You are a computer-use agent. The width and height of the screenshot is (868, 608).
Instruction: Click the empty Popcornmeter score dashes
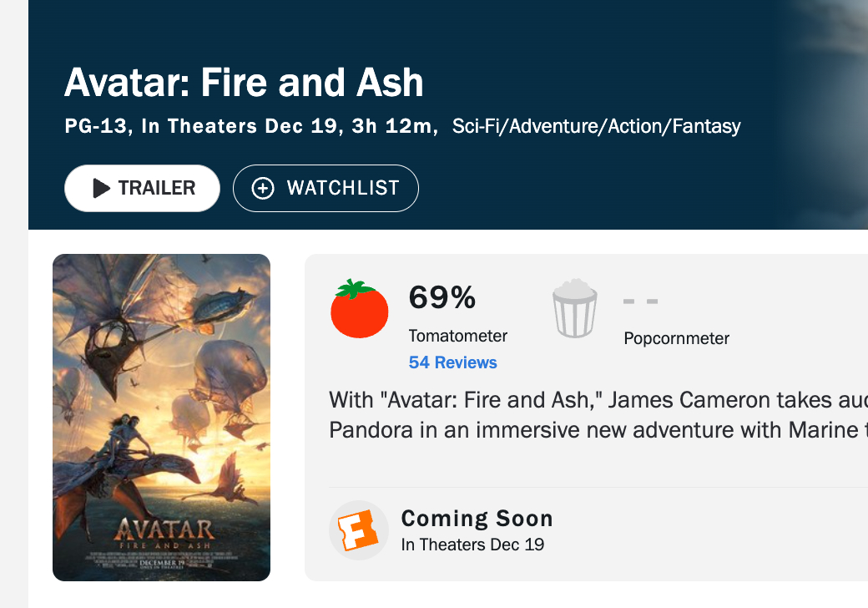coord(641,301)
